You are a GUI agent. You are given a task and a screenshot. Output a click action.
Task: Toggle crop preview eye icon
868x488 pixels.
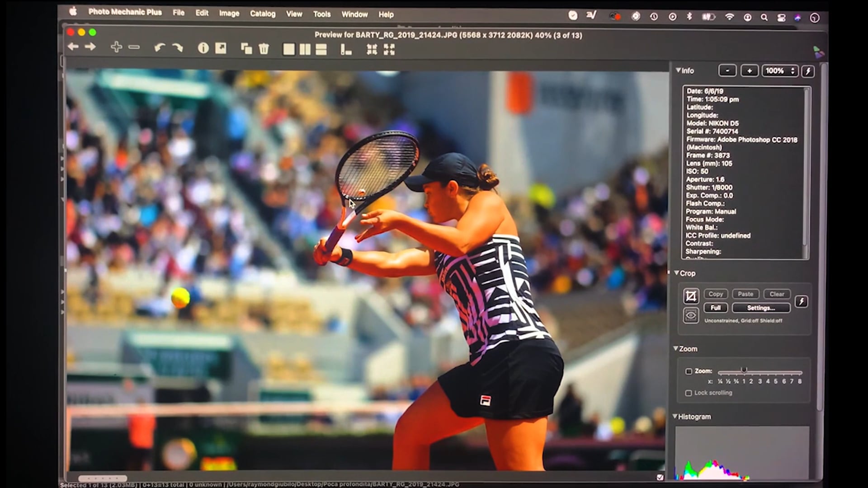(691, 315)
